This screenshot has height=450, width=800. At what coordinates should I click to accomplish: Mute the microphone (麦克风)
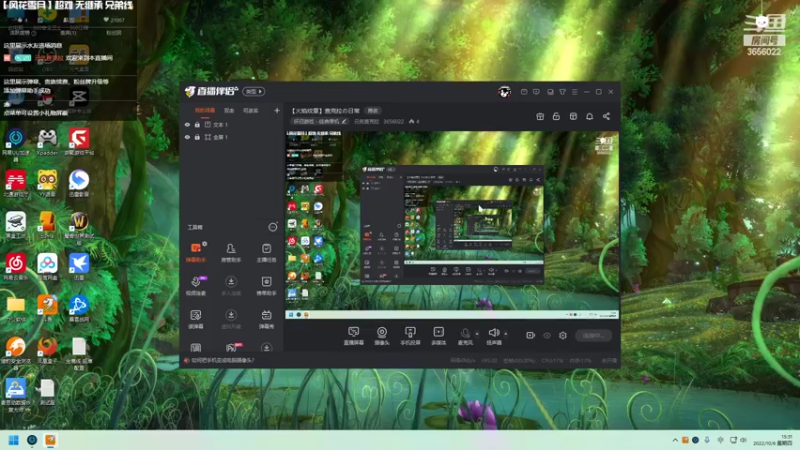point(465,336)
